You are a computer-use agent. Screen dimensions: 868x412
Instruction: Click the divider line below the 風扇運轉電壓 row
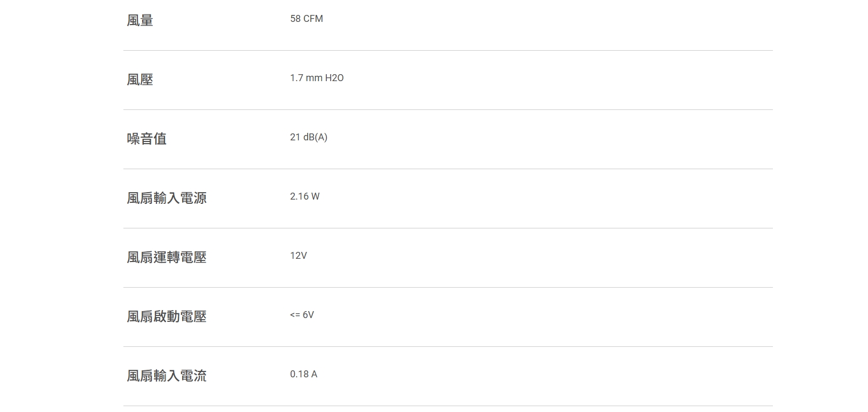coord(448,288)
